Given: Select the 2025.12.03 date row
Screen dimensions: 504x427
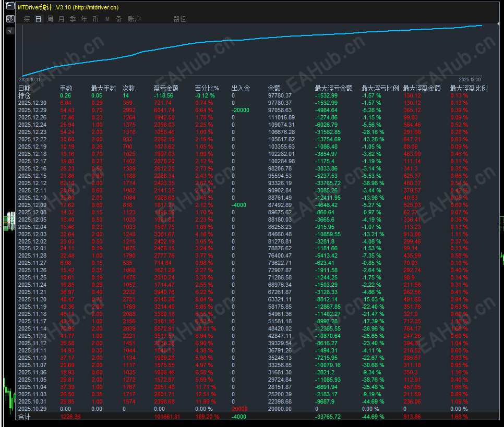Looking at the screenshot, I should [x=32, y=234].
